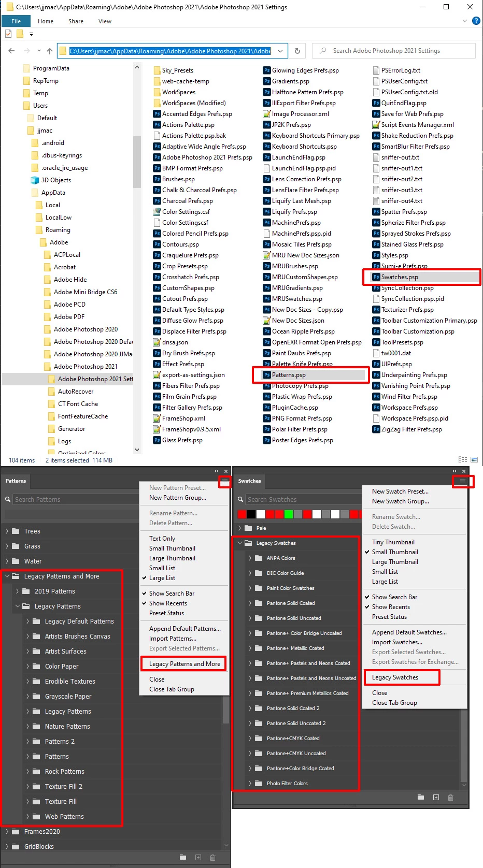Create new pattern using plus icon
This screenshot has width=483, height=868.
pos(198,858)
